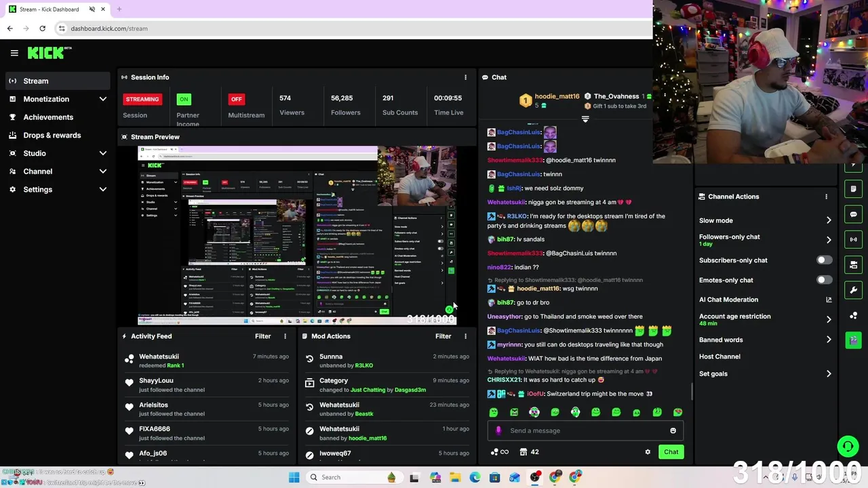Click the browser reload button
The height and width of the screenshot is (488, 868).
click(x=42, y=28)
